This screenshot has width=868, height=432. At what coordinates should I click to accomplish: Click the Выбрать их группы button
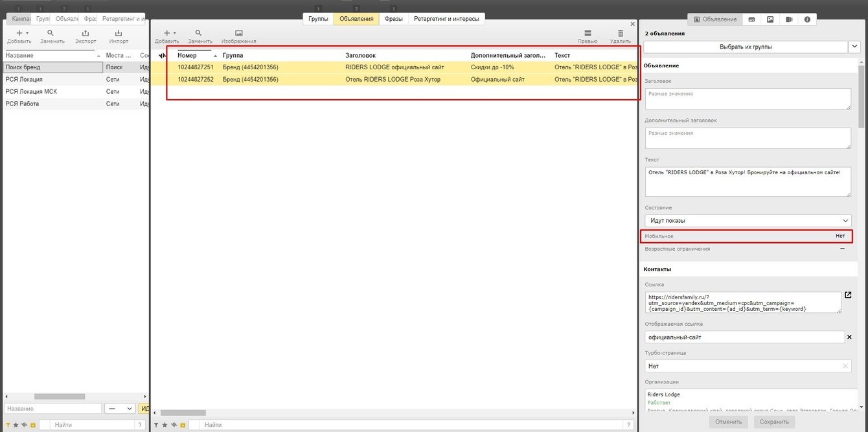point(746,47)
